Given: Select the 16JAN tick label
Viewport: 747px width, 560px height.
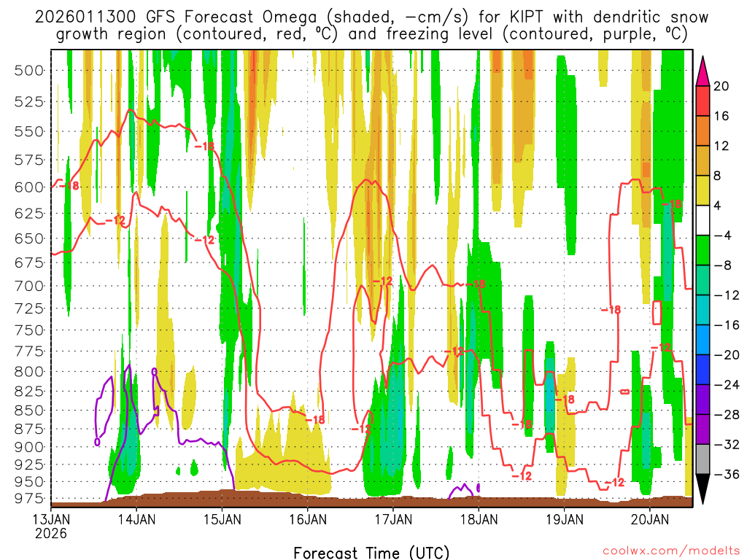Looking at the screenshot, I should pyautogui.click(x=307, y=519).
